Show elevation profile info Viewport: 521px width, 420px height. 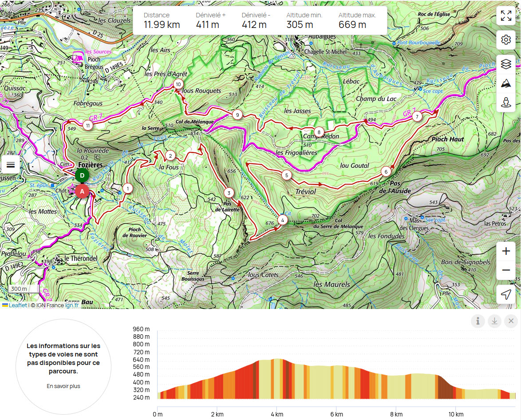tap(478, 321)
